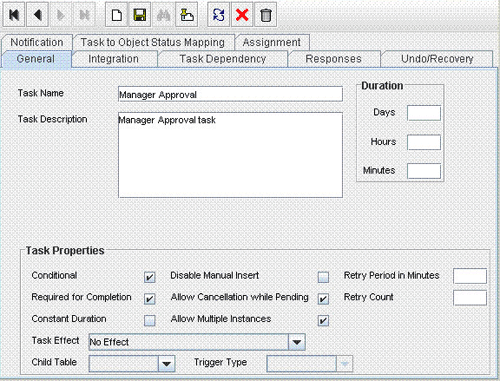The height and width of the screenshot is (381, 500).
Task: Toggle Allow Multiple Instances checkbox
Action: tap(323, 320)
